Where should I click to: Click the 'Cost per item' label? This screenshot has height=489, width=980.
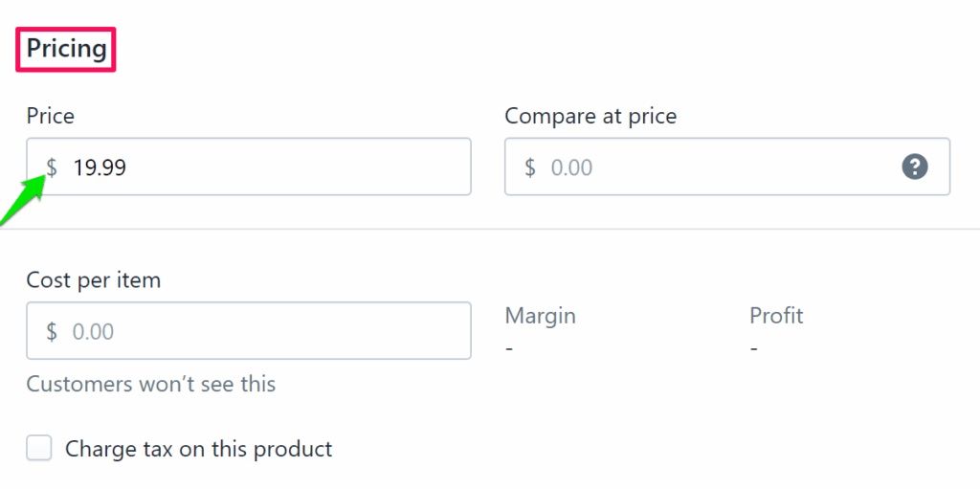point(94,280)
